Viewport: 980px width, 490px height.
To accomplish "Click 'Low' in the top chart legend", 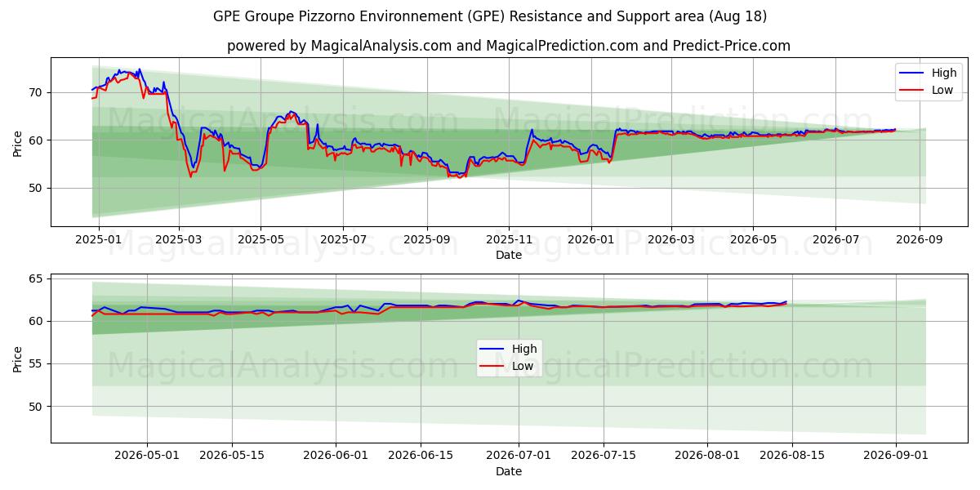I will point(942,90).
